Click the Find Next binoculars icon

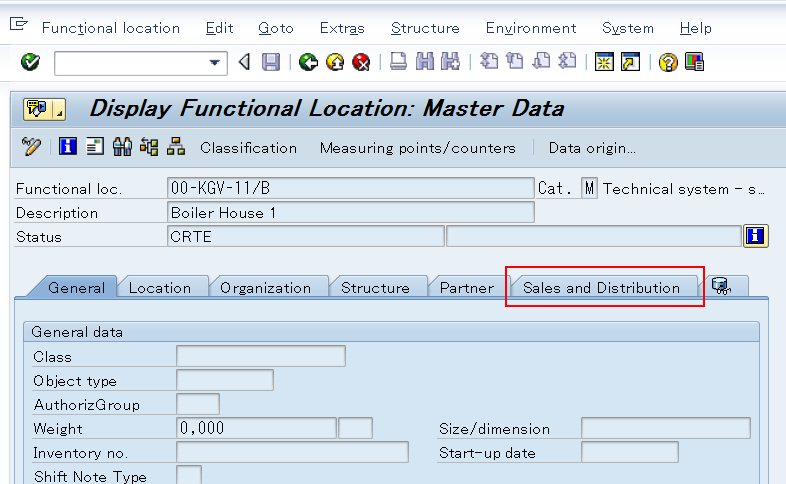450,62
